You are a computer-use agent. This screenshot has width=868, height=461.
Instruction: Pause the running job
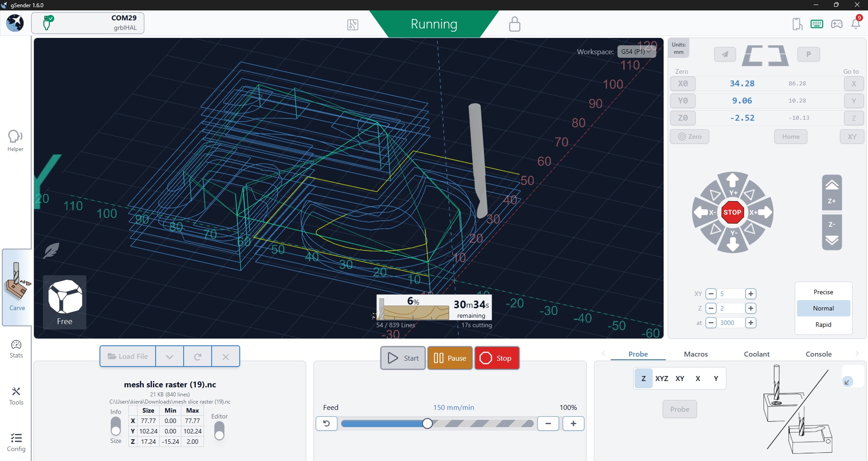pos(450,358)
